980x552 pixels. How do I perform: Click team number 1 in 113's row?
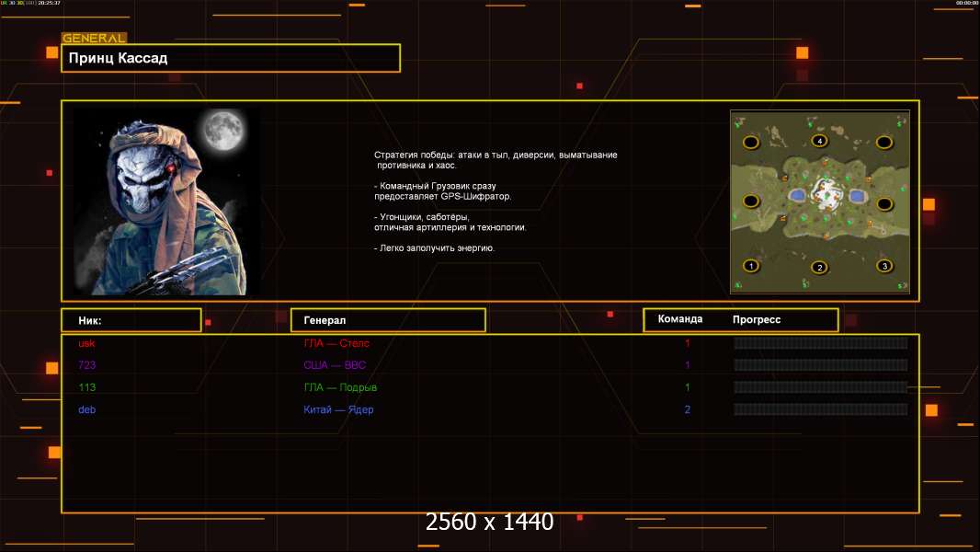(688, 387)
